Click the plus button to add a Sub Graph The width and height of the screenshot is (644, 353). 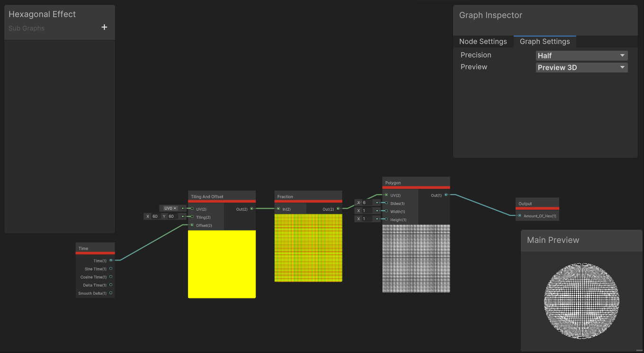pyautogui.click(x=104, y=27)
